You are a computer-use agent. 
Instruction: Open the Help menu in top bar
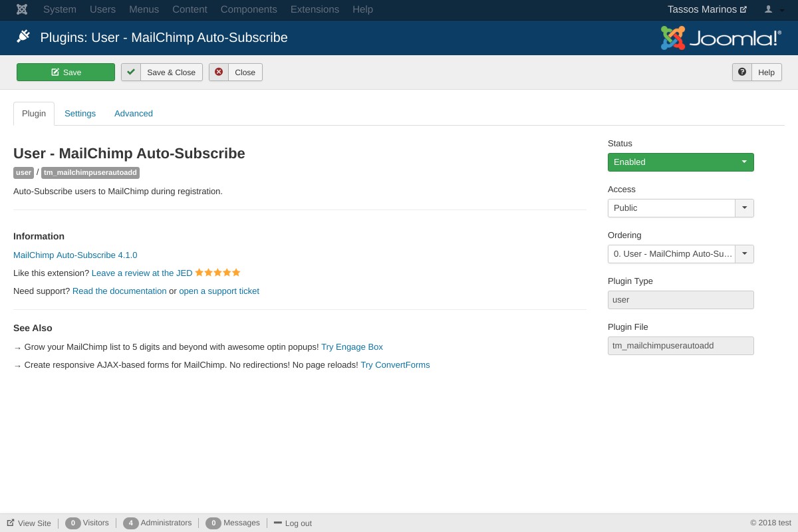[x=362, y=9]
